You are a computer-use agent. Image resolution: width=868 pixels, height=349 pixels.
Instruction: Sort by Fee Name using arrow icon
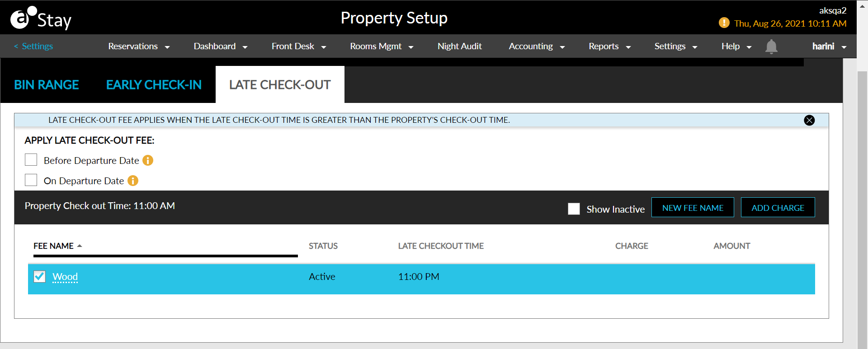80,246
